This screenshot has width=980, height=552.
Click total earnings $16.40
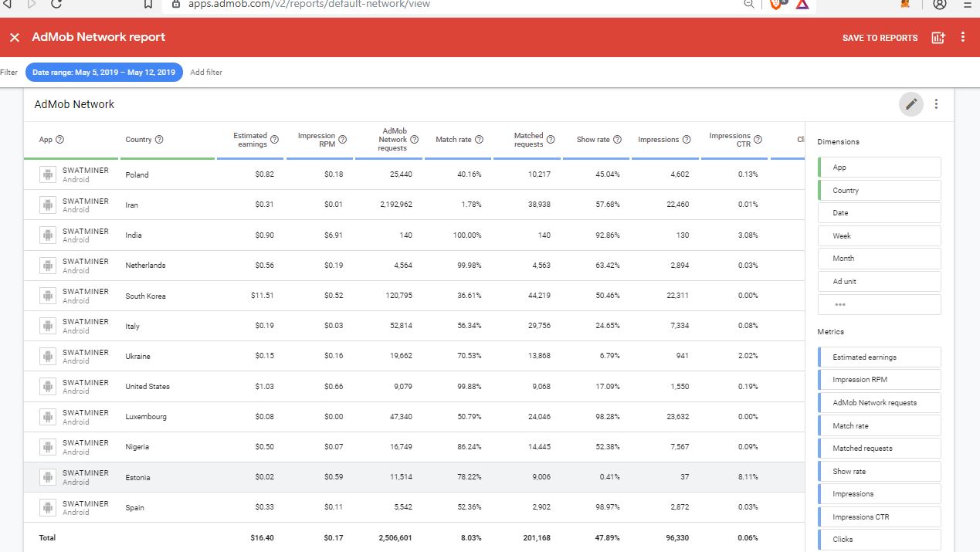pyautogui.click(x=263, y=538)
